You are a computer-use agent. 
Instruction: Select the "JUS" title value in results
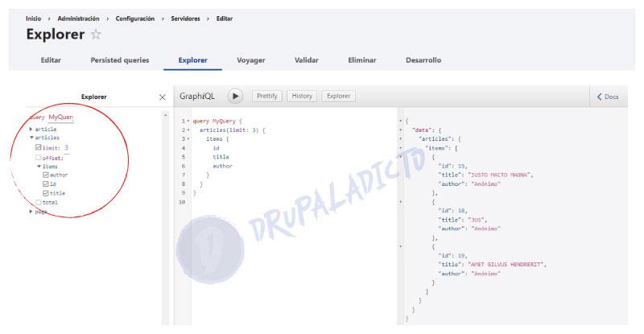pyautogui.click(x=476, y=220)
